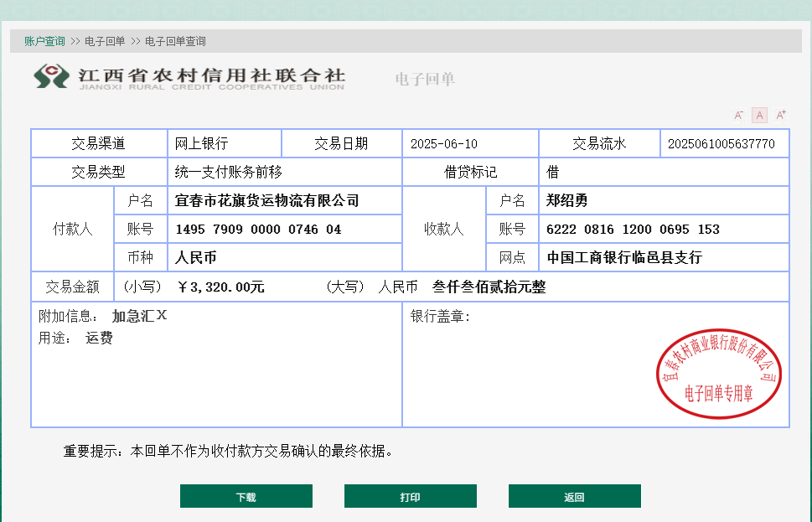The height and width of the screenshot is (522, 812).
Task: Click the debit/credit mark value 借
Action: click(552, 172)
